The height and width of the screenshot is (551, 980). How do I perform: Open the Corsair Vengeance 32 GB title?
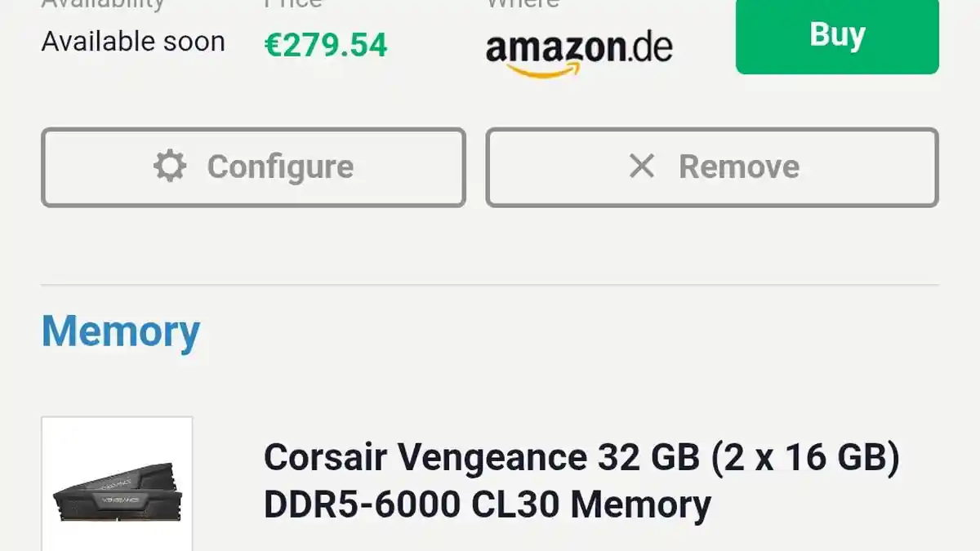581,458
